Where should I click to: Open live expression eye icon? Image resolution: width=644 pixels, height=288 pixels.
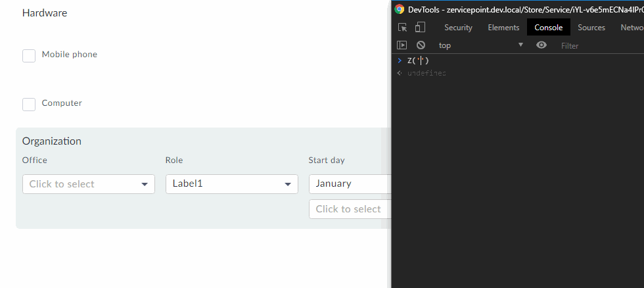[x=541, y=45]
